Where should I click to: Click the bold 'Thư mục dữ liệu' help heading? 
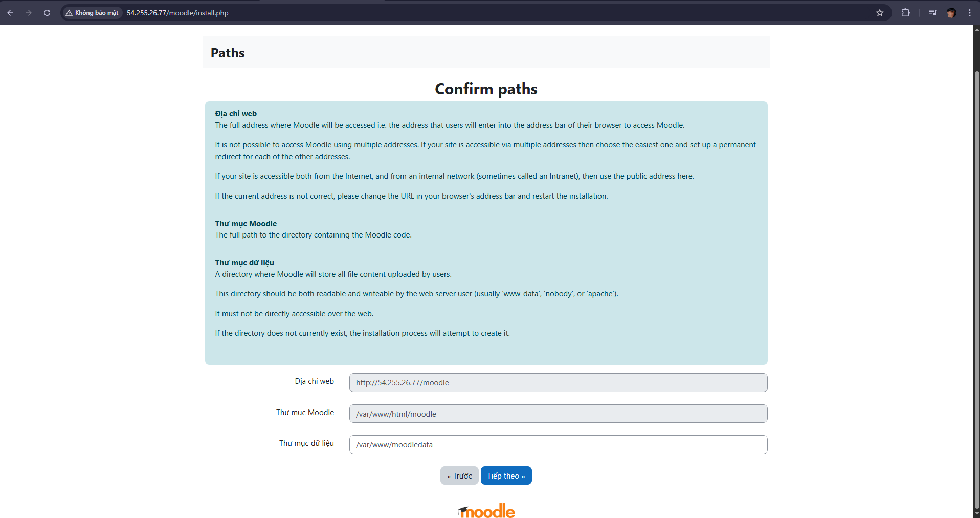pyautogui.click(x=244, y=263)
